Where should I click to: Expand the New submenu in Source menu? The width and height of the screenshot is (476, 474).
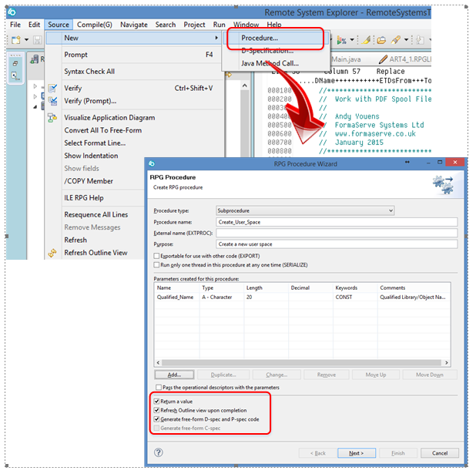[x=133, y=38]
